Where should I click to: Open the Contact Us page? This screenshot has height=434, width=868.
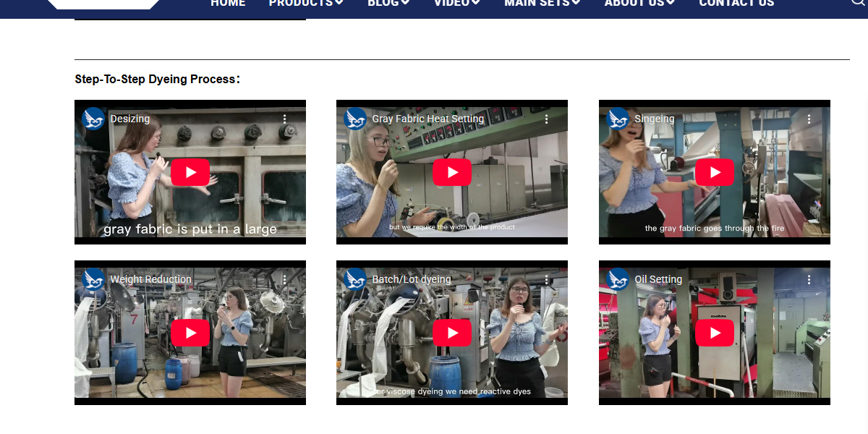[736, 4]
